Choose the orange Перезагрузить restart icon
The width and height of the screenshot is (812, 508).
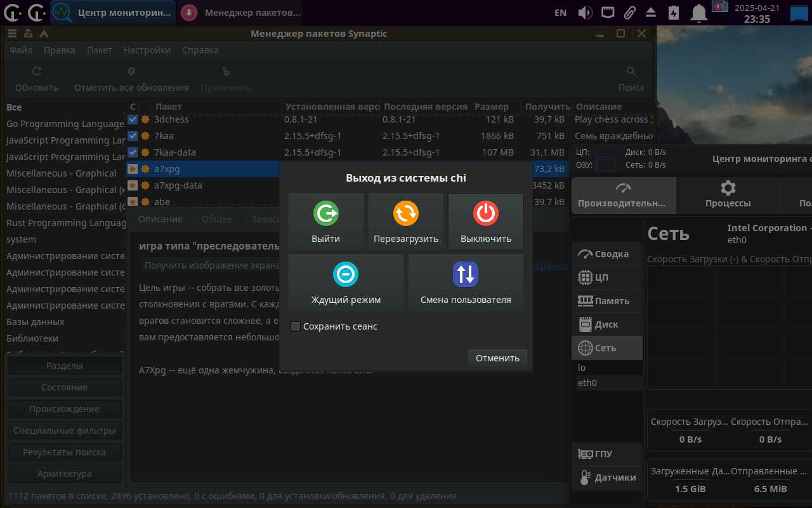point(406,213)
